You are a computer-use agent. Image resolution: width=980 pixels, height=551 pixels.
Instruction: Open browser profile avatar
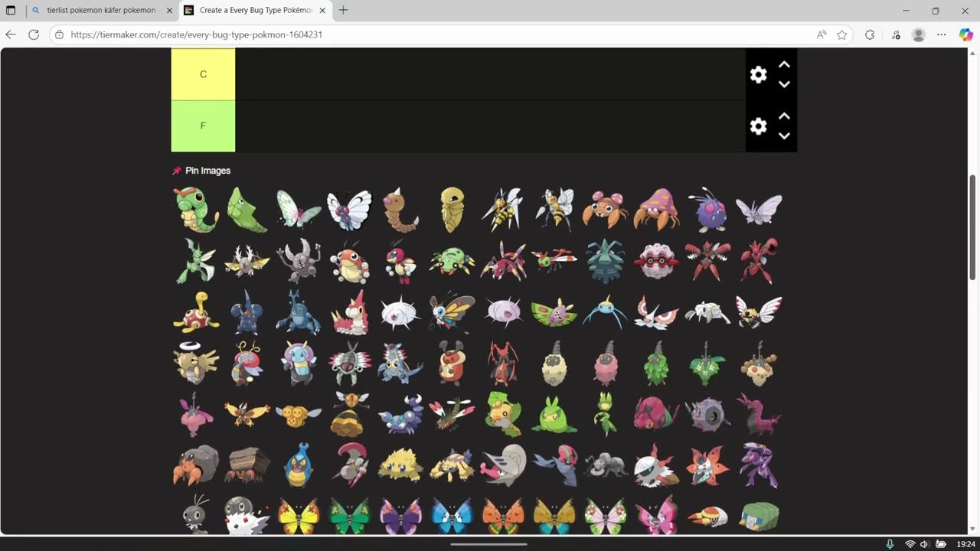point(919,34)
